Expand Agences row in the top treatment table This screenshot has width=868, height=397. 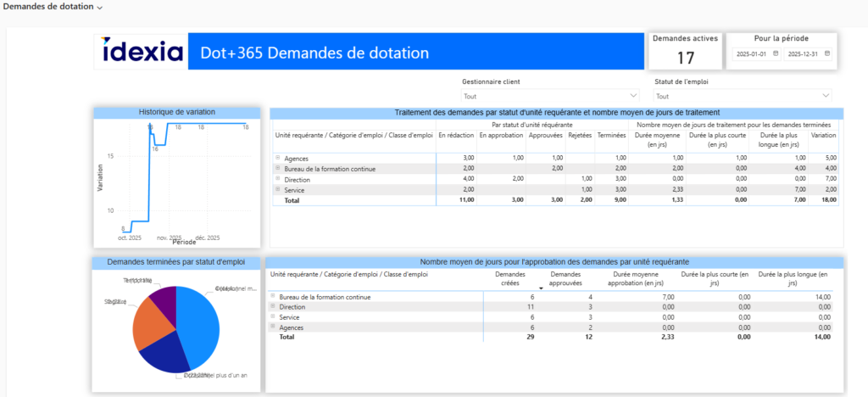(277, 159)
